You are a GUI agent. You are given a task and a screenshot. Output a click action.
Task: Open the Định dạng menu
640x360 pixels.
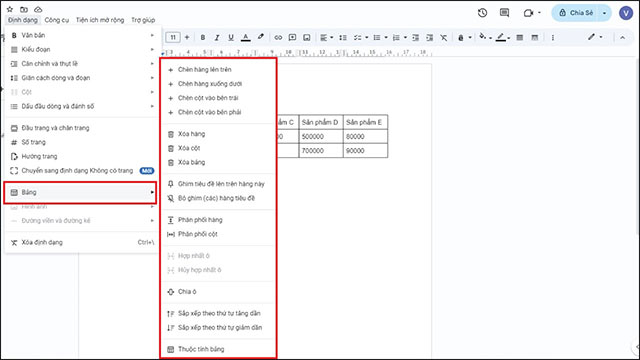pyautogui.click(x=22, y=20)
